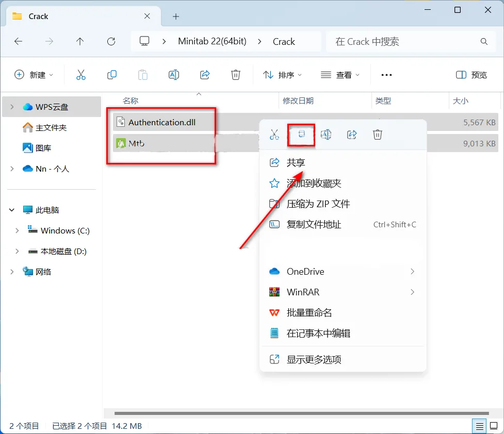This screenshot has width=504, height=434.
Task: Sort by the 修改日期 column header
Action: pyautogui.click(x=298, y=101)
